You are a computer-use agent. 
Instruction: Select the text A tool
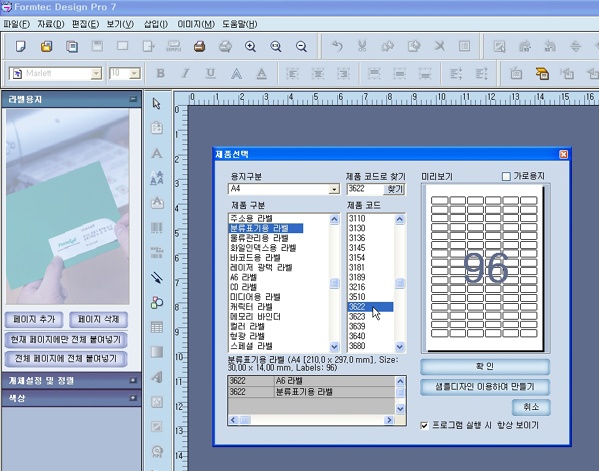157,154
